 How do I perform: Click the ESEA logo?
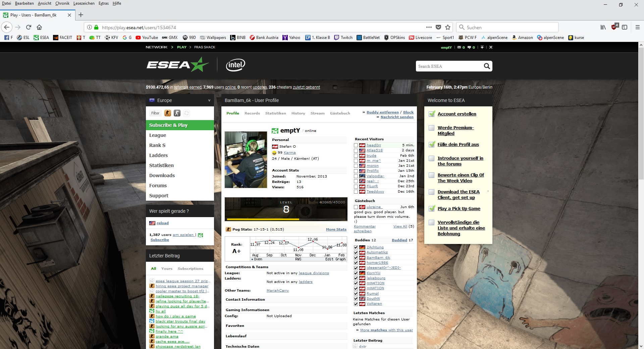point(177,64)
